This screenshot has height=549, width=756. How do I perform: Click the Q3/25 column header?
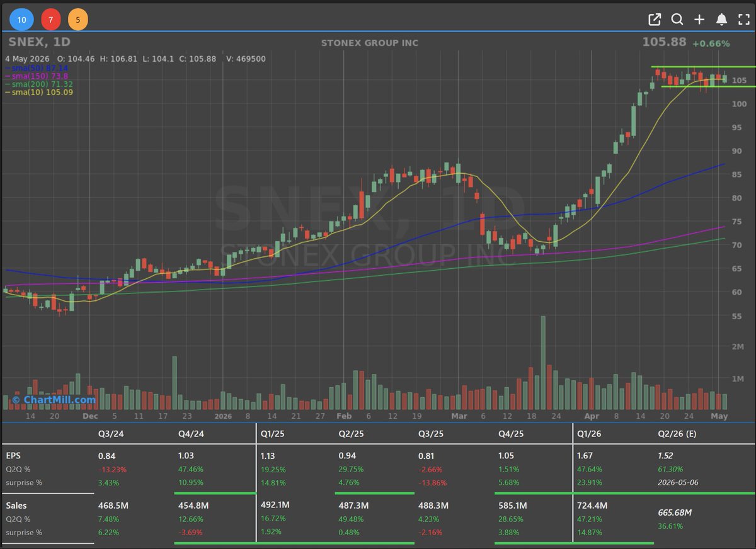coord(431,434)
